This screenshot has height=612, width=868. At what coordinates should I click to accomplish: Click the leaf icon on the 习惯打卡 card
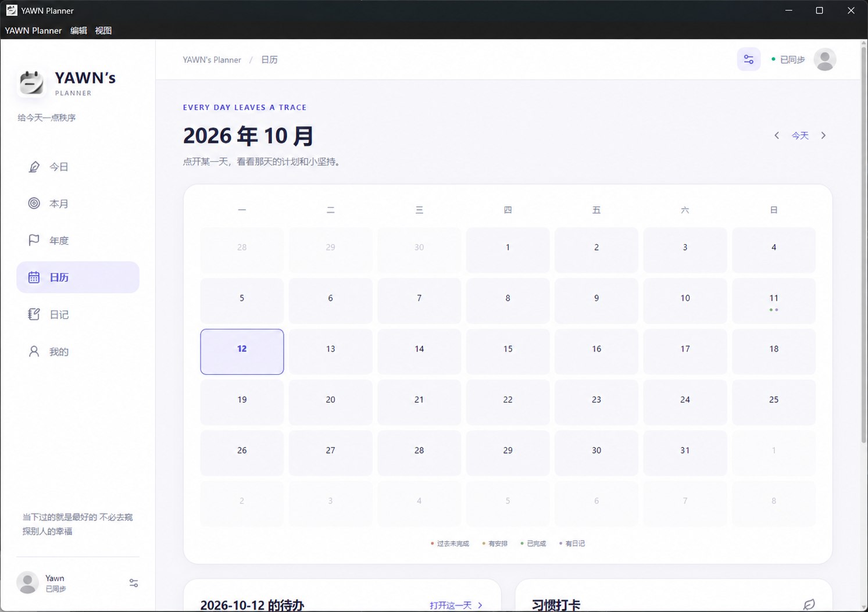click(x=809, y=605)
